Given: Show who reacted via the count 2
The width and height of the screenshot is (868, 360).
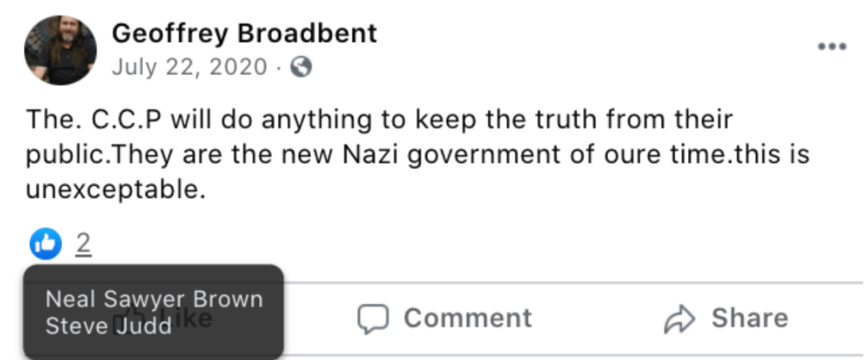Looking at the screenshot, I should click(83, 245).
